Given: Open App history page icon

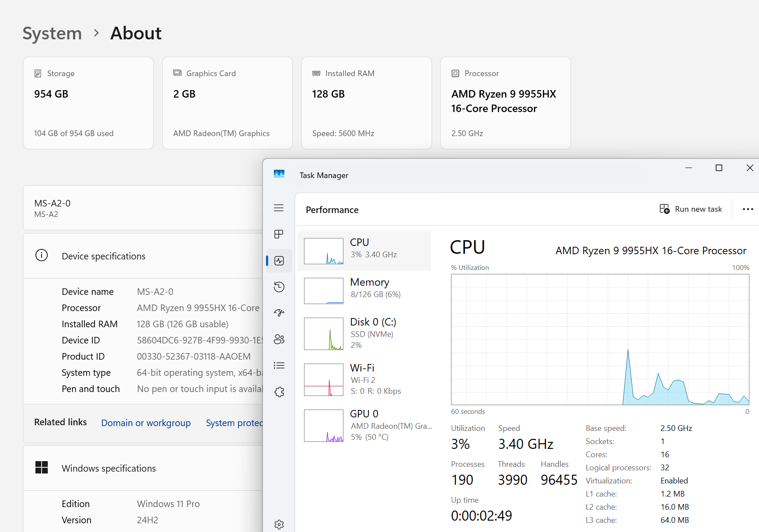Looking at the screenshot, I should tap(279, 287).
